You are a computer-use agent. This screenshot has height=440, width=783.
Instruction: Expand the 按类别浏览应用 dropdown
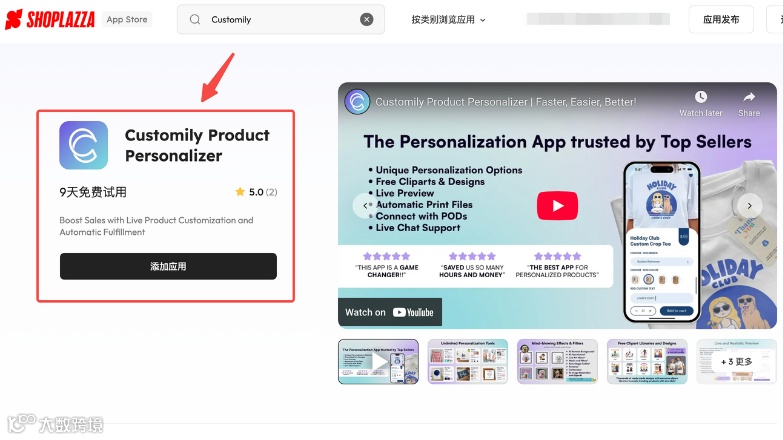point(448,19)
